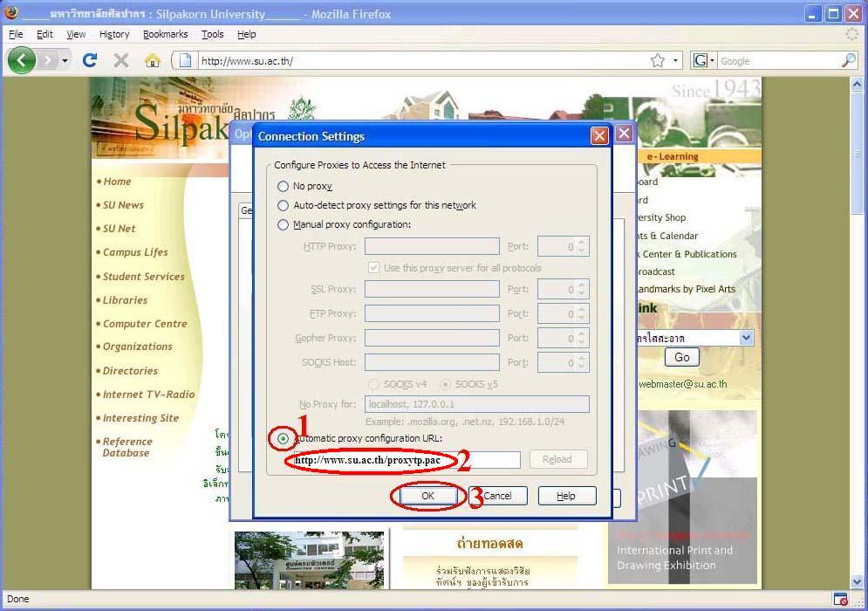Click the proxy configuration URL field
868x611 pixels.
(407, 460)
